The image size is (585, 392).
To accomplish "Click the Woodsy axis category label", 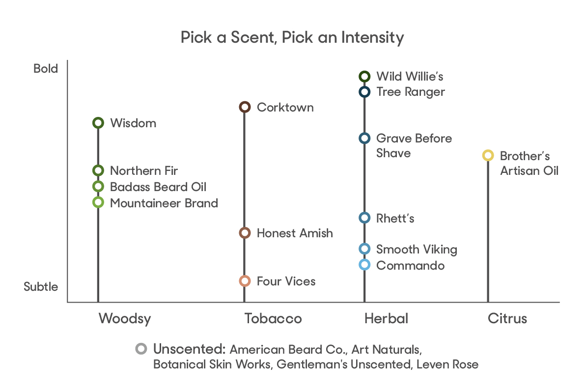I will click(125, 319).
